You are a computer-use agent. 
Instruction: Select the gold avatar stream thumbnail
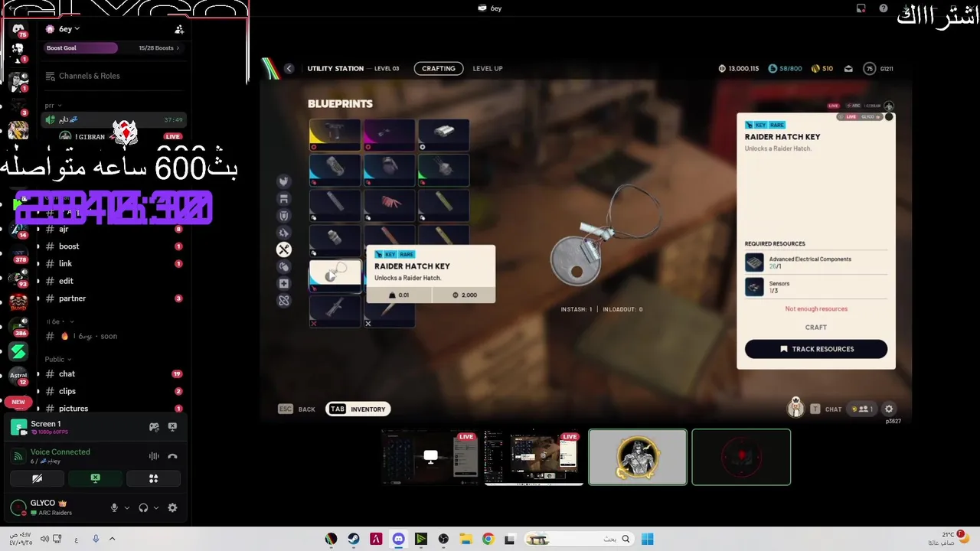pos(638,457)
